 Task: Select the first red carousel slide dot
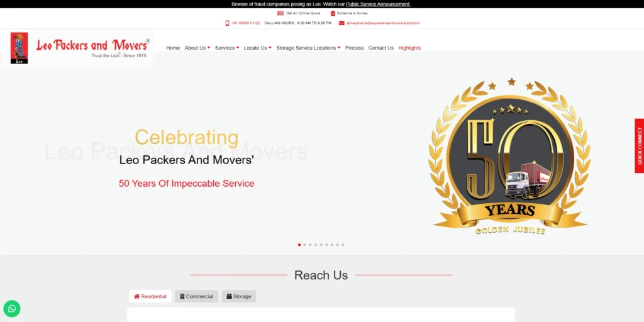(x=299, y=245)
